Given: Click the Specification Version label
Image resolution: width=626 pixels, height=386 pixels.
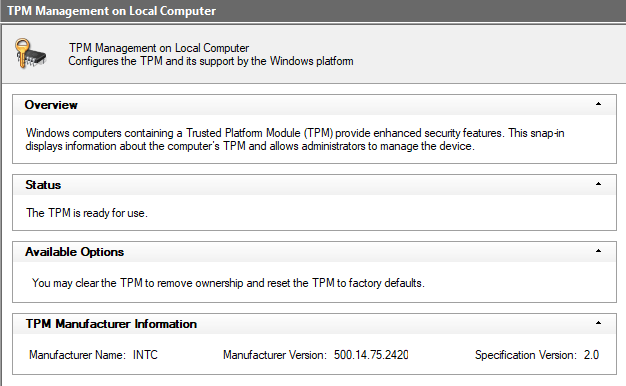Looking at the screenshot, I should click(526, 355).
